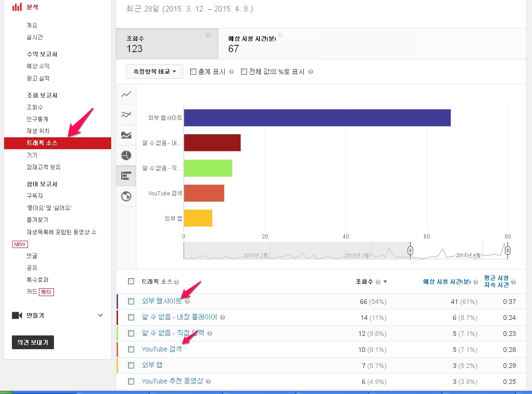Tick the checkbox for YouTube 검색 row
Image resolution: width=532 pixels, height=394 pixels.
131,349
